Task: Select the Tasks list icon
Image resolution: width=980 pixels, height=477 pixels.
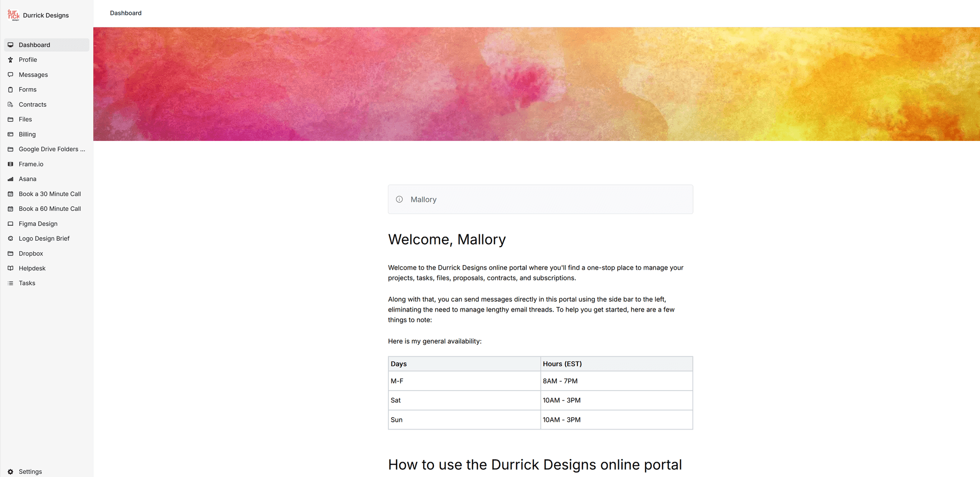Action: 11,283
